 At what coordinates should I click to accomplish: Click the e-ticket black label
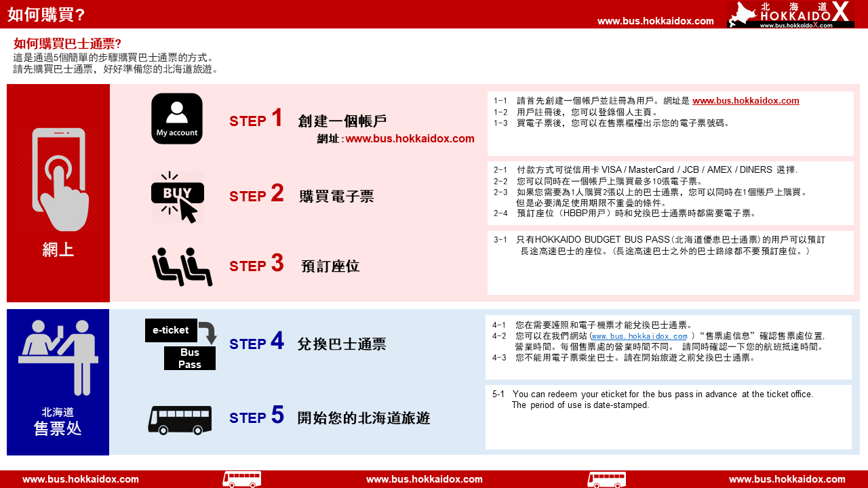pyautogui.click(x=171, y=330)
